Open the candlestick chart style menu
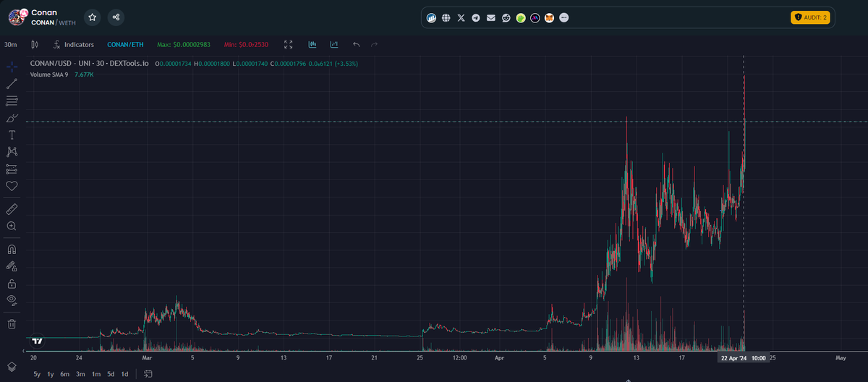This screenshot has height=382, width=868. point(34,45)
